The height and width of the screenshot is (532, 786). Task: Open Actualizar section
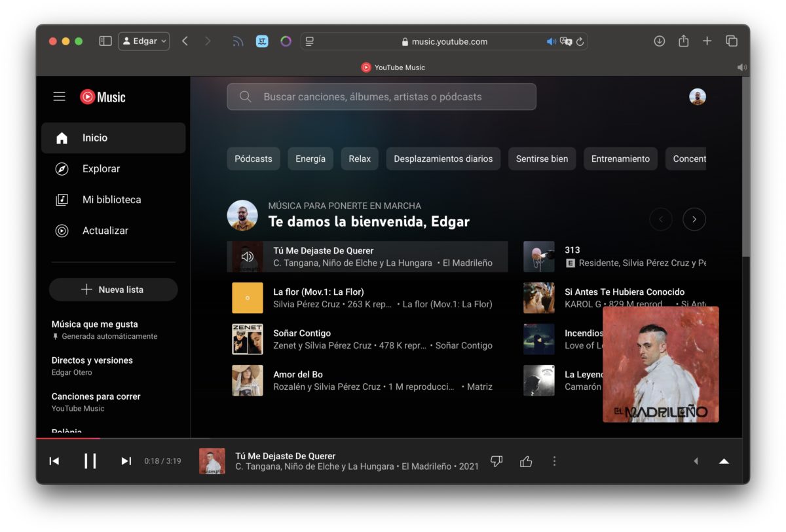point(113,231)
